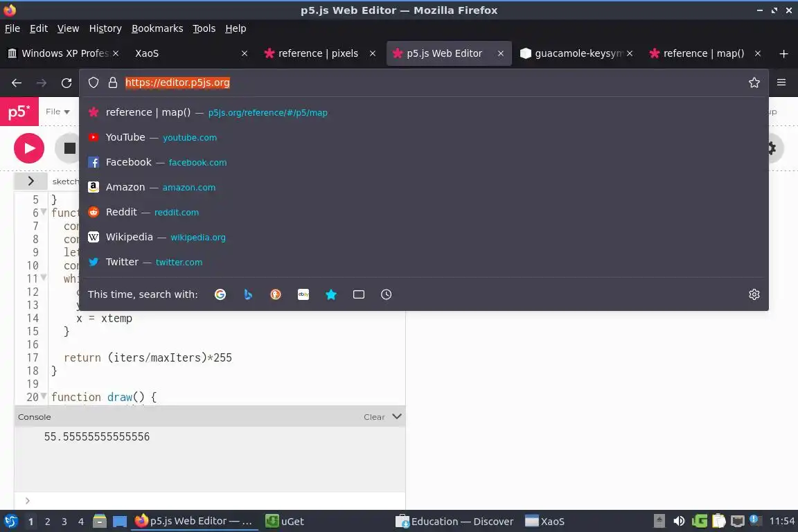
Task: Open the File menu in Firefox
Action: point(12,28)
